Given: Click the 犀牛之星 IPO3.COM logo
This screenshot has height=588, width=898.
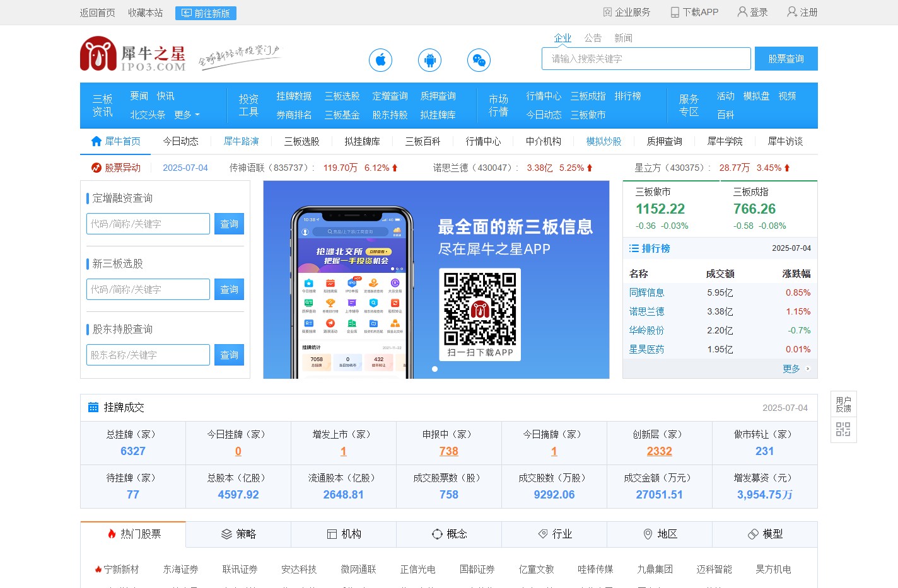Looking at the screenshot, I should coord(133,54).
